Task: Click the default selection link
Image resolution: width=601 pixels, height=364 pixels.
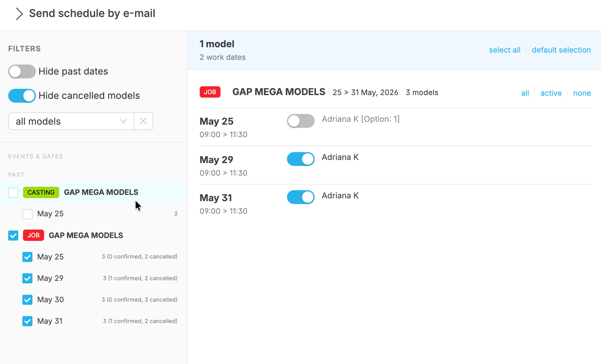Action: [561, 50]
